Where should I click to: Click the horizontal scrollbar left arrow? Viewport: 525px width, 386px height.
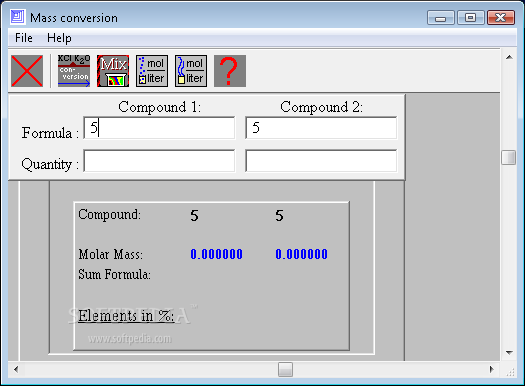click(16, 370)
